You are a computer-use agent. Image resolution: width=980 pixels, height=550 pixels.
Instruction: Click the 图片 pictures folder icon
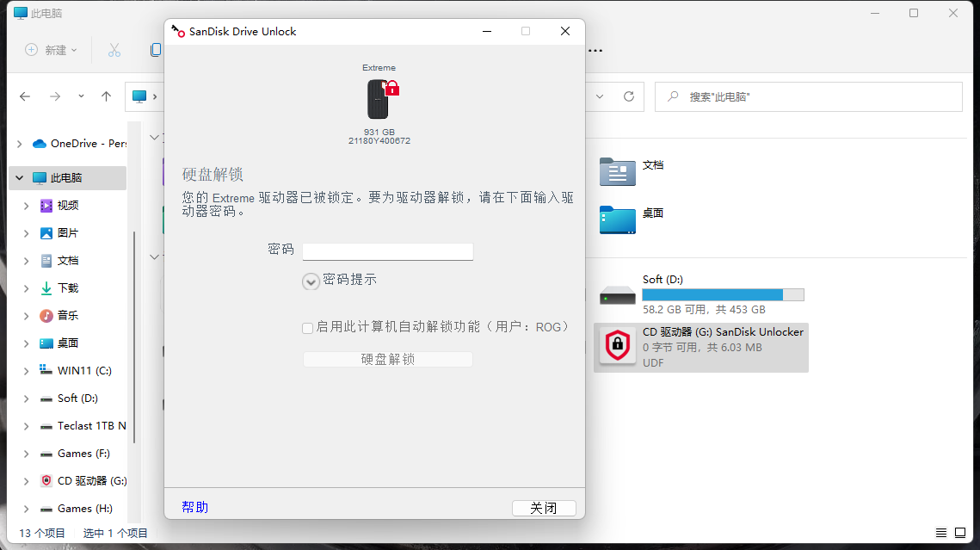pos(46,233)
